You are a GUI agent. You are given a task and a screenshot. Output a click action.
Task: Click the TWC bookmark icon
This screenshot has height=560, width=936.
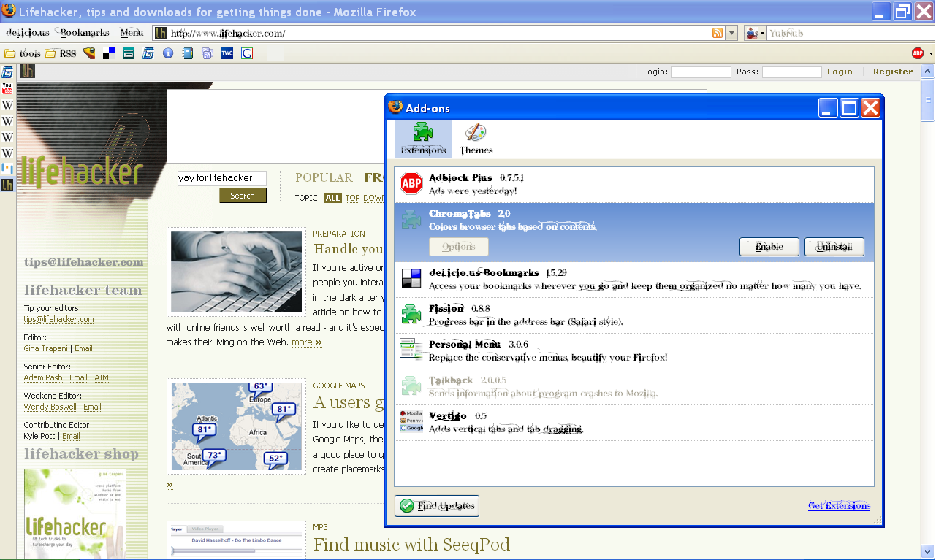pos(227,53)
